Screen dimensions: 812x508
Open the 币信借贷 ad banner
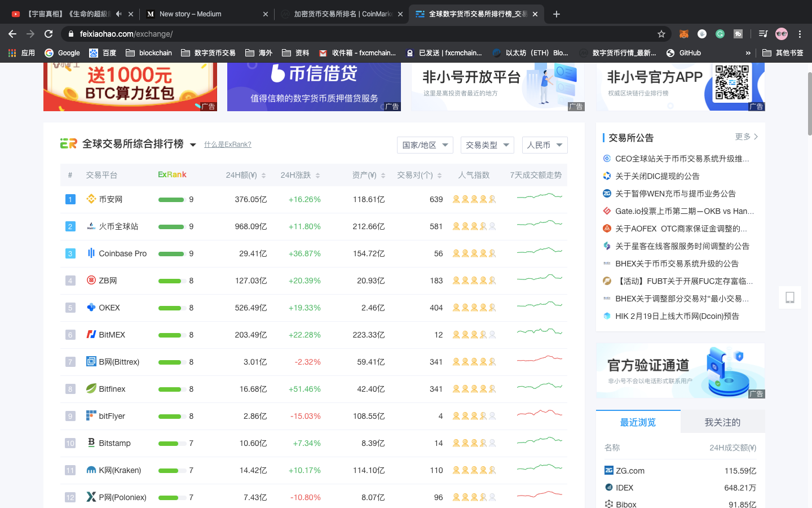tap(314, 87)
